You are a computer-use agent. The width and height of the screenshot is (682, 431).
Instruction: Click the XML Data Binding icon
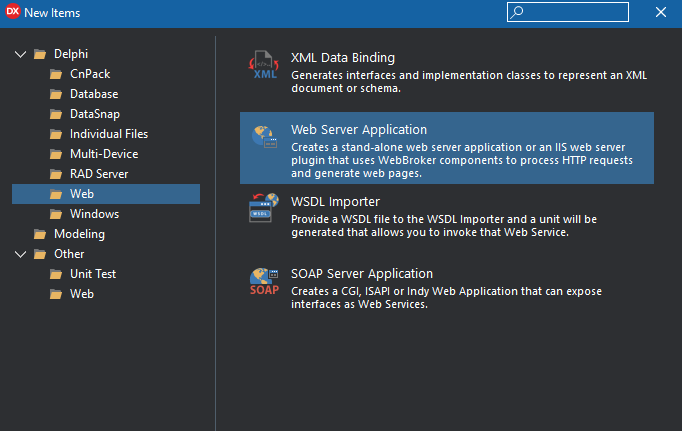pyautogui.click(x=264, y=64)
